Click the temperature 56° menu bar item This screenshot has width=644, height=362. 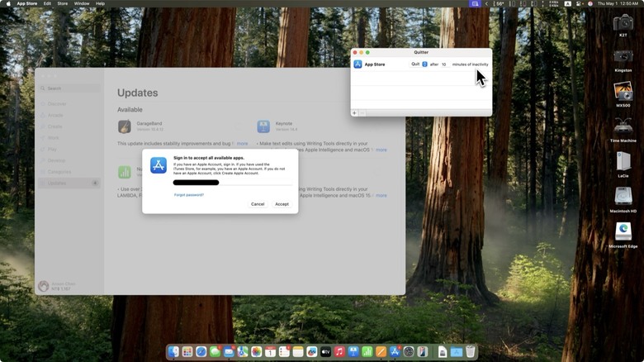[x=499, y=3]
